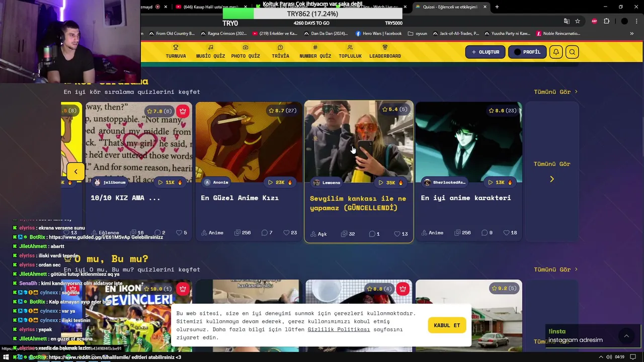644x362 pixels.
Task: Open the oyuun bookmarks folder
Action: [x=418, y=34]
